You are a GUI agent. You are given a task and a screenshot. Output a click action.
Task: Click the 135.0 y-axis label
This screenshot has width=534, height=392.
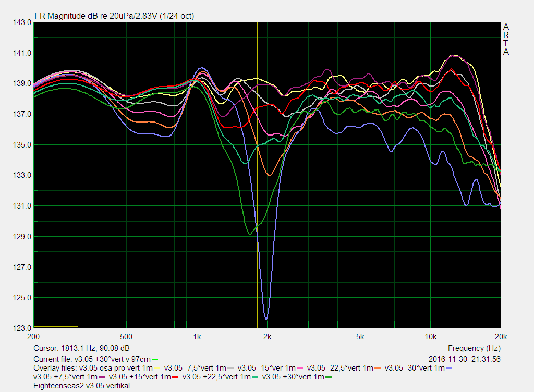(x=22, y=145)
